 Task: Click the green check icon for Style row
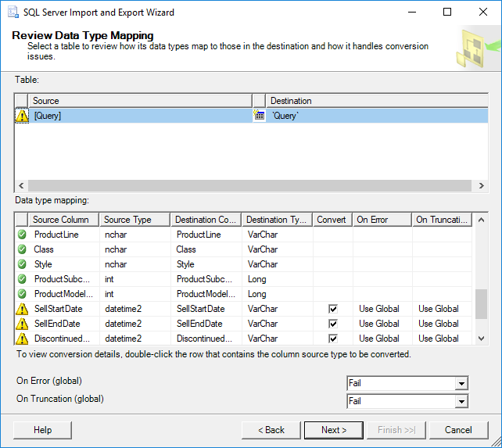pyautogui.click(x=22, y=264)
